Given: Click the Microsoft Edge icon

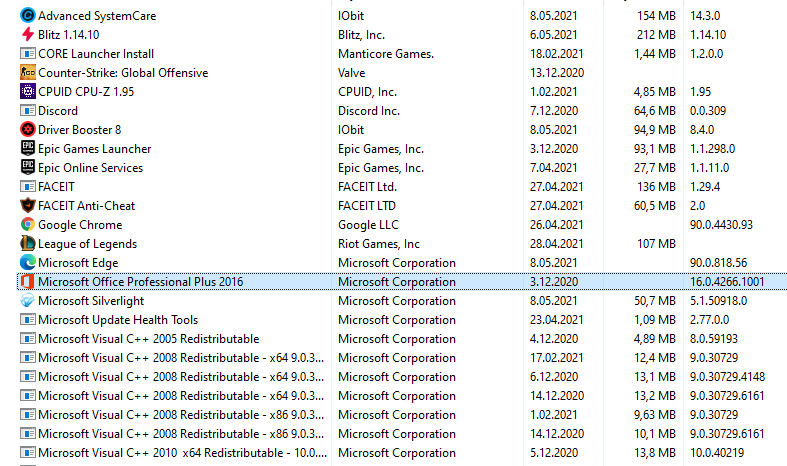Looking at the screenshot, I should [x=28, y=263].
